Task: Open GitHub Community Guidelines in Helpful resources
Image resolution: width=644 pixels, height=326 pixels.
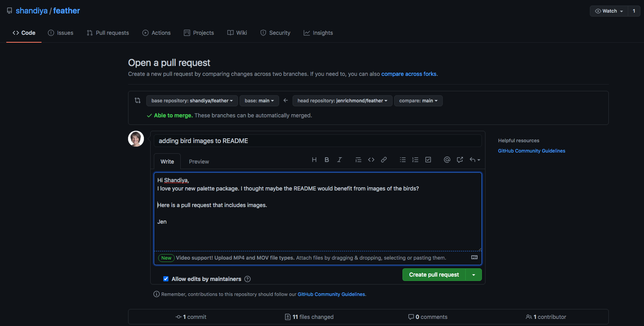Action: tap(532, 151)
